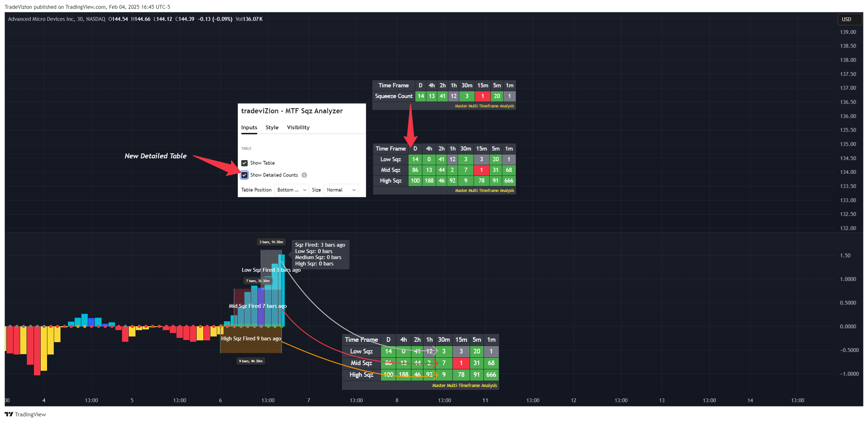This screenshot has width=868, height=422.
Task: Click the 9 bars, 4h 30m measurement label
Action: point(251,361)
